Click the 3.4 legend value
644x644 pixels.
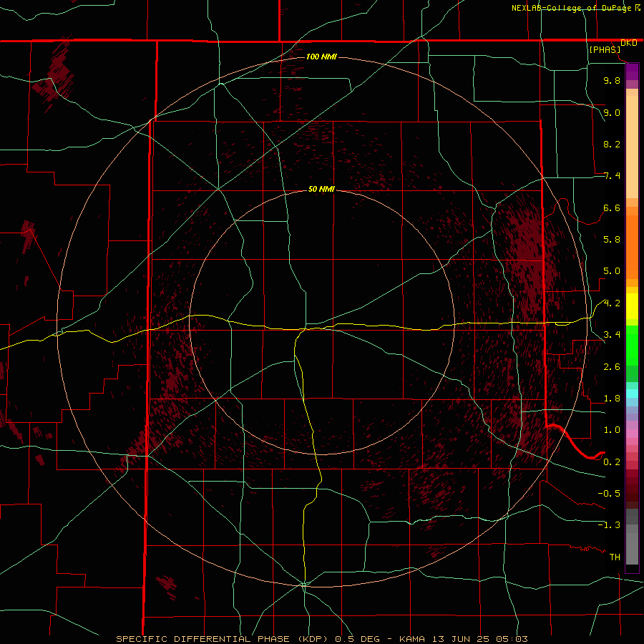(612, 335)
